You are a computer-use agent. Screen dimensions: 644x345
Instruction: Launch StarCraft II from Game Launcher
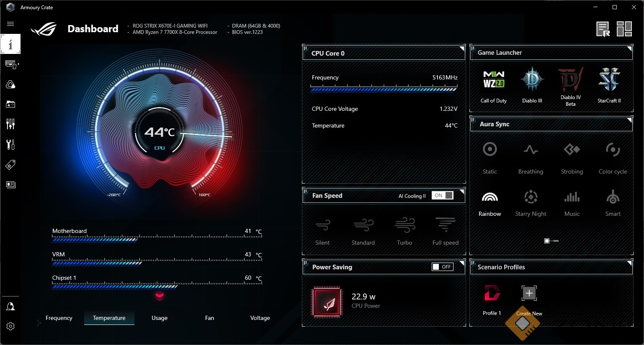coord(609,86)
